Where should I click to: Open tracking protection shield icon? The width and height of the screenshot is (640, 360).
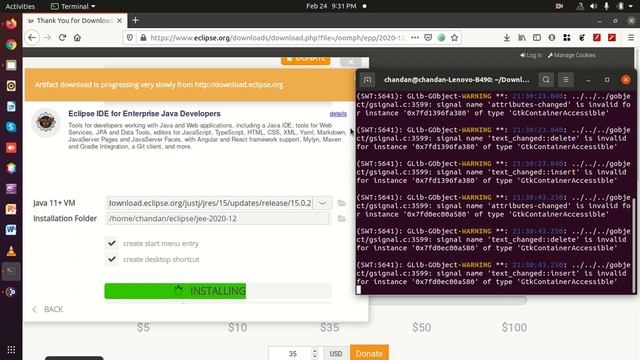point(129,38)
